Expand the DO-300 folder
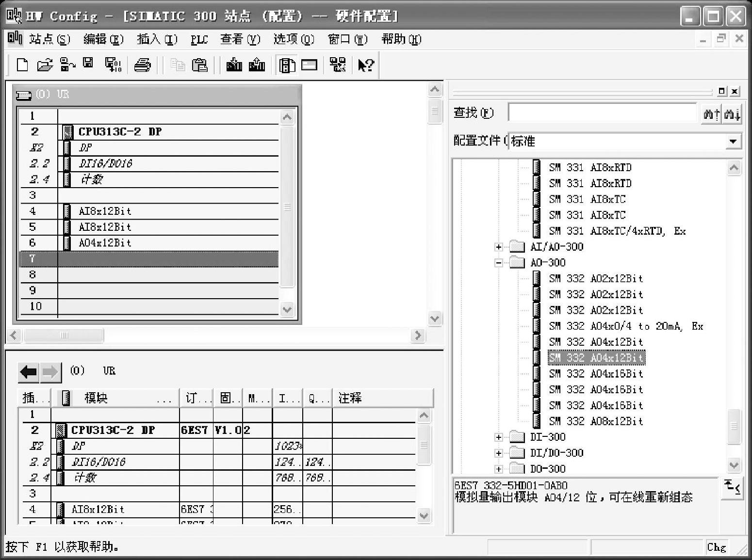The height and width of the screenshot is (560, 752). 498,469
